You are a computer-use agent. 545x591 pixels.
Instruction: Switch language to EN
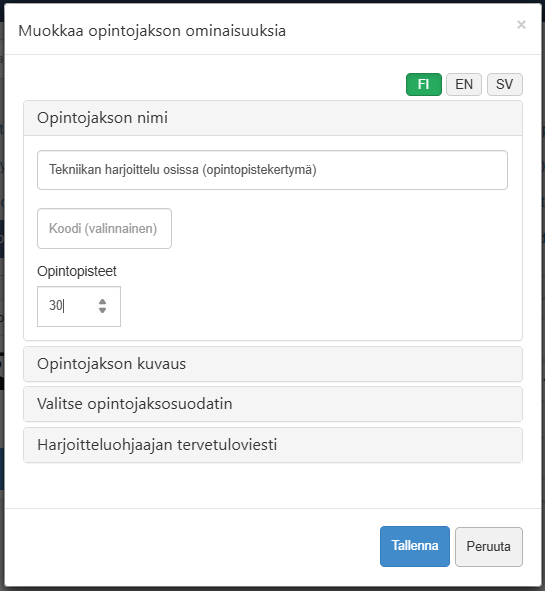[x=464, y=84]
